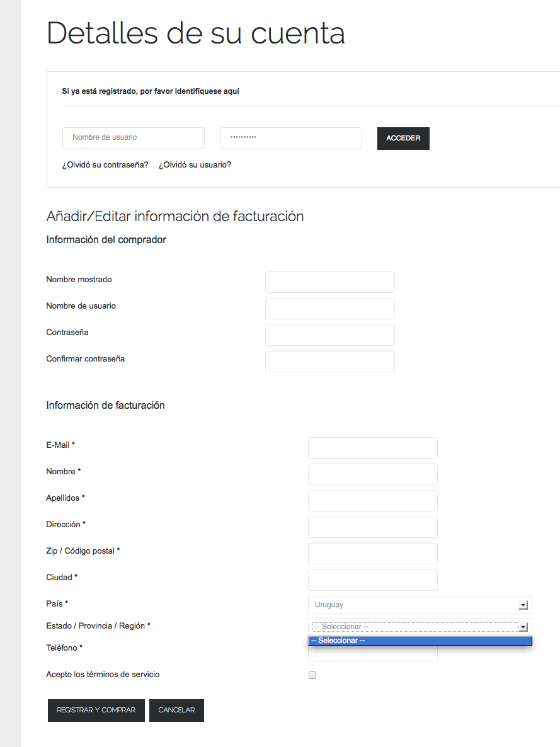Click the Apellidos text field
This screenshot has width=560, height=747.
(373, 501)
